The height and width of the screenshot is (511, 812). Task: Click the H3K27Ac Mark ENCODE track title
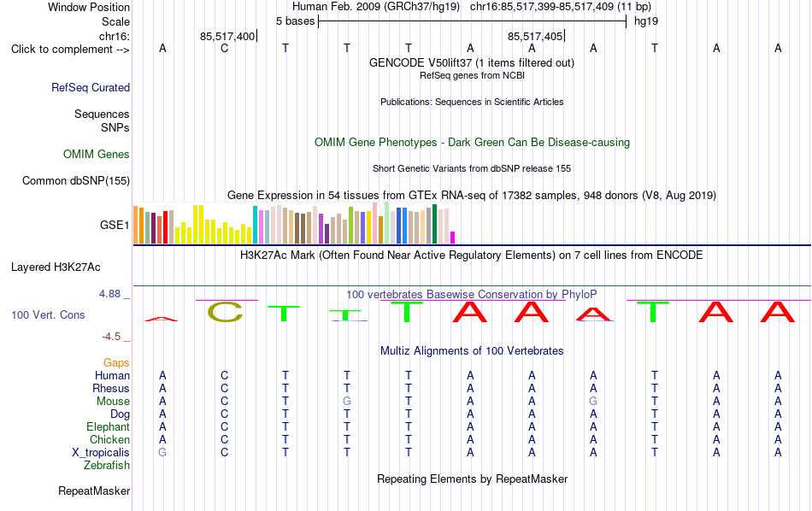pyautogui.click(x=472, y=255)
